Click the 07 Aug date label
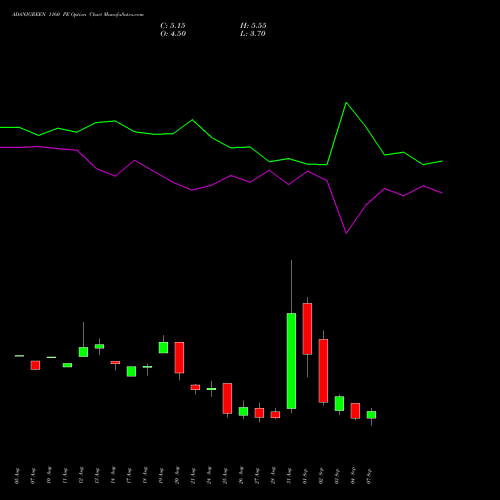The image size is (500, 500). coord(33,476)
